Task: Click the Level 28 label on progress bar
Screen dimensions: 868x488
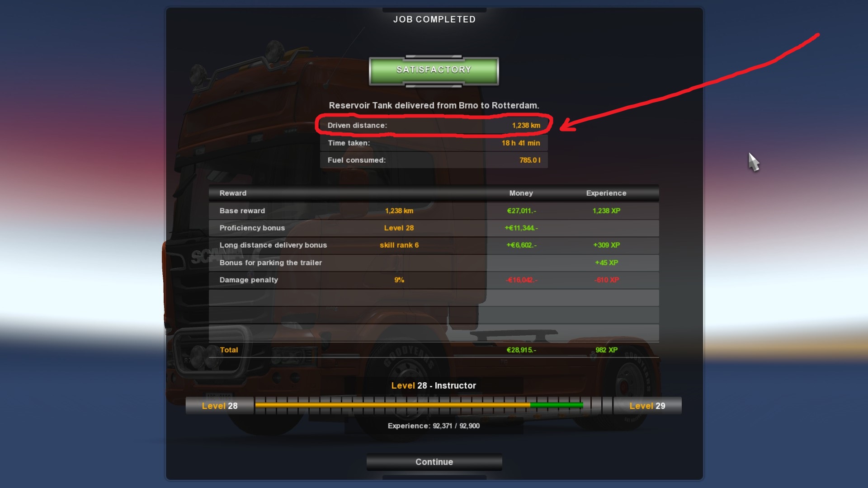Action: point(220,406)
